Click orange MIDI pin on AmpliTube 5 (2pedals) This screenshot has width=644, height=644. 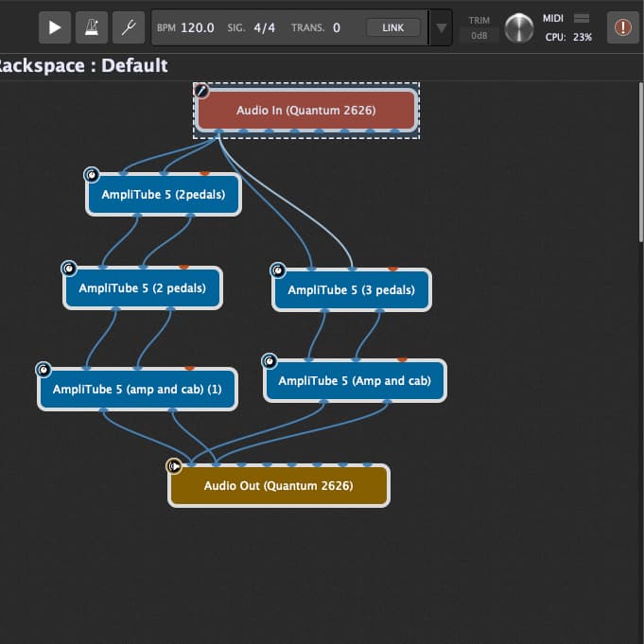click(x=204, y=173)
